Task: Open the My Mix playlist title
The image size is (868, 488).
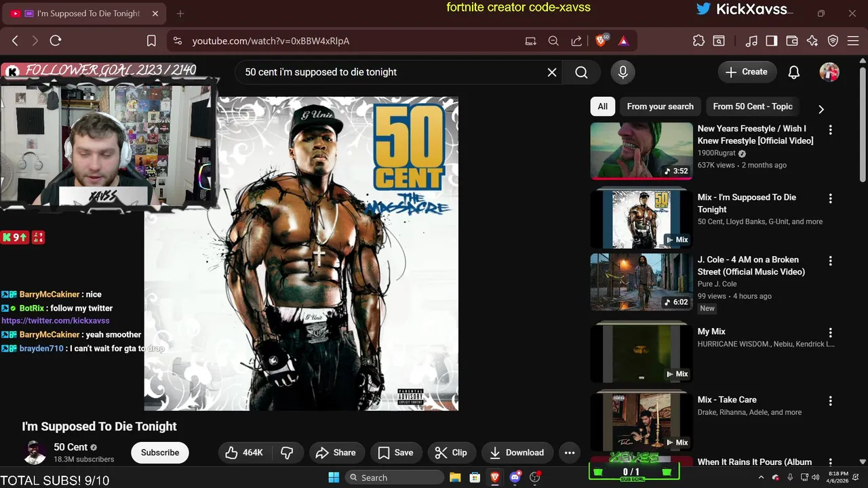Action: click(x=711, y=331)
